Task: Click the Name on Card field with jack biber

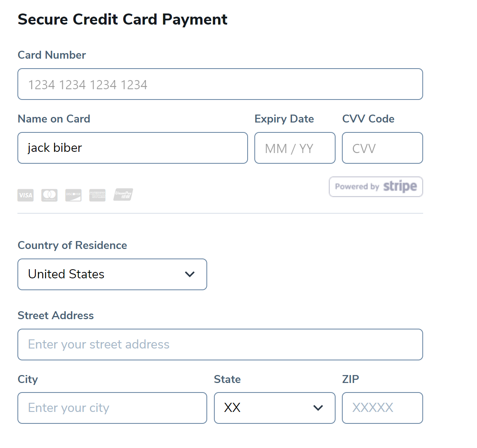Action: coord(132,148)
